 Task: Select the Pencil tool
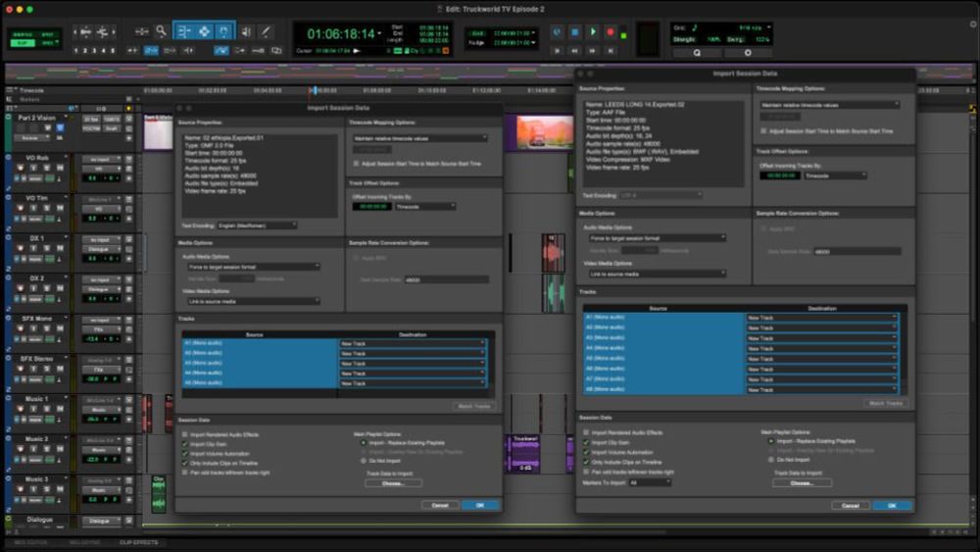click(266, 31)
